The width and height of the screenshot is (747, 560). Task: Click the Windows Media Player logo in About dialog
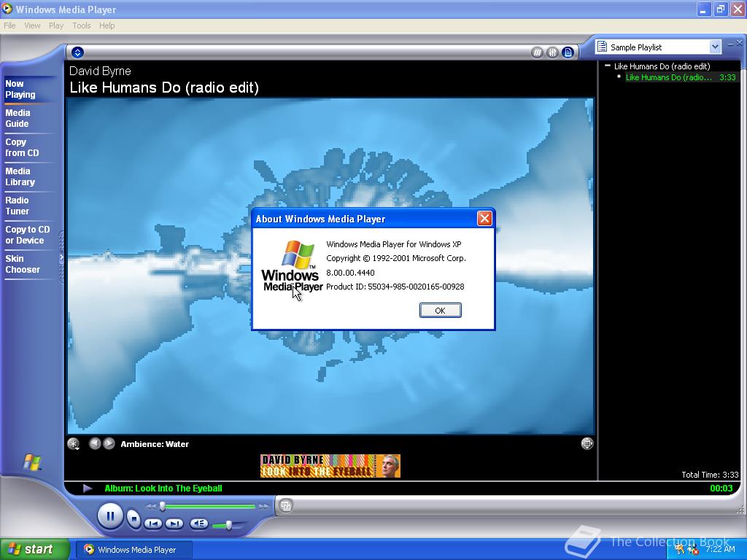coord(292,265)
